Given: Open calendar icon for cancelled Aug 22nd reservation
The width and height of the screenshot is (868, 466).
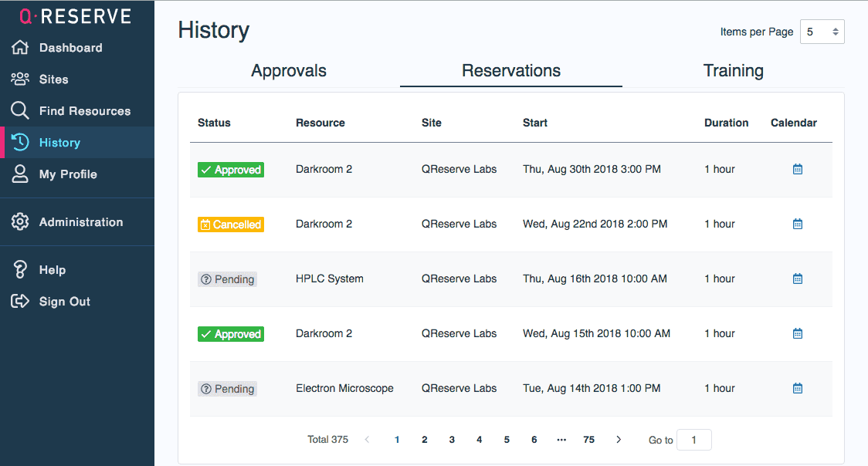Looking at the screenshot, I should pyautogui.click(x=798, y=224).
